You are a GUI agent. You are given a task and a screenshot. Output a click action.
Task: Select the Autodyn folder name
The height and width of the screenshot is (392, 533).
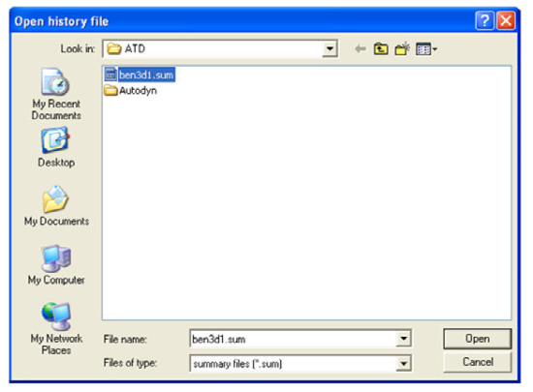click(x=138, y=91)
